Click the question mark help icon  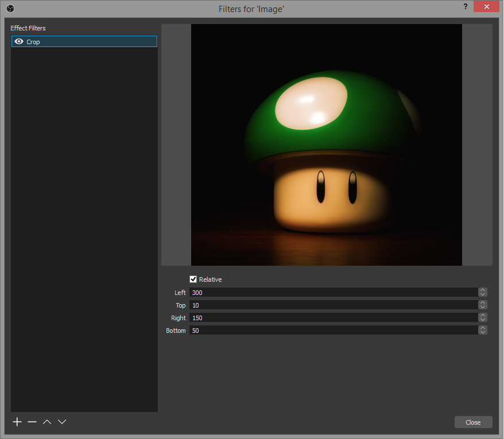pyautogui.click(x=465, y=7)
